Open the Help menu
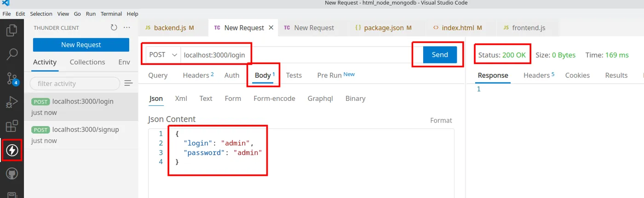The height and width of the screenshot is (198, 644). pos(132,14)
